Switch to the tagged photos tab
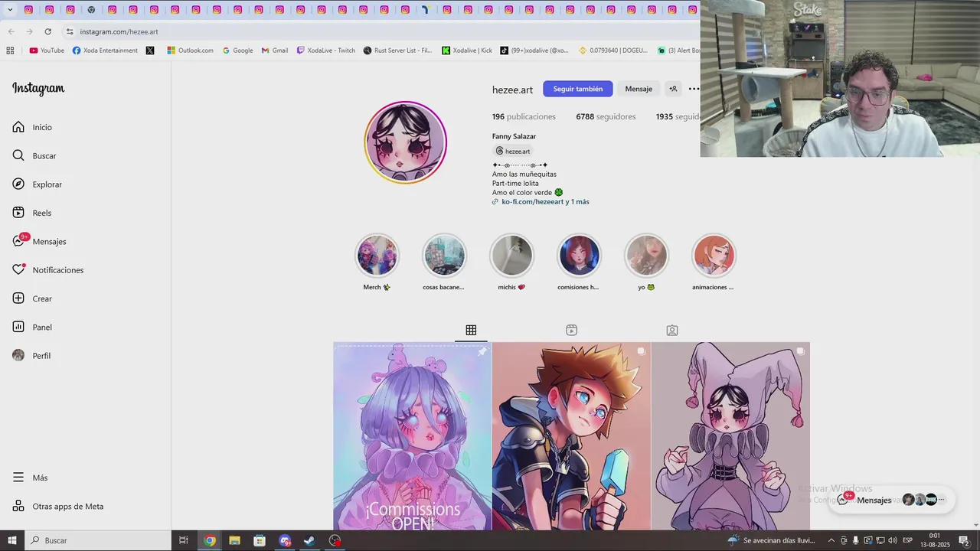980x551 pixels. (x=672, y=331)
